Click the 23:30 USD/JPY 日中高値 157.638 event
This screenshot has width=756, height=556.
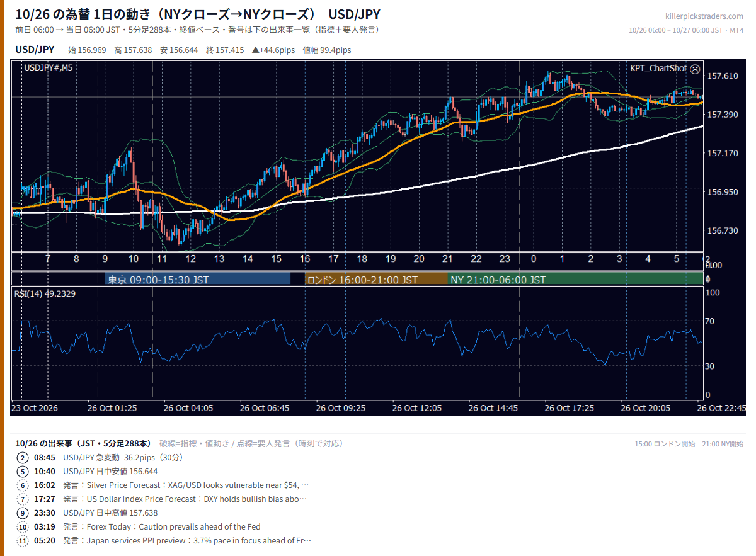(96, 513)
